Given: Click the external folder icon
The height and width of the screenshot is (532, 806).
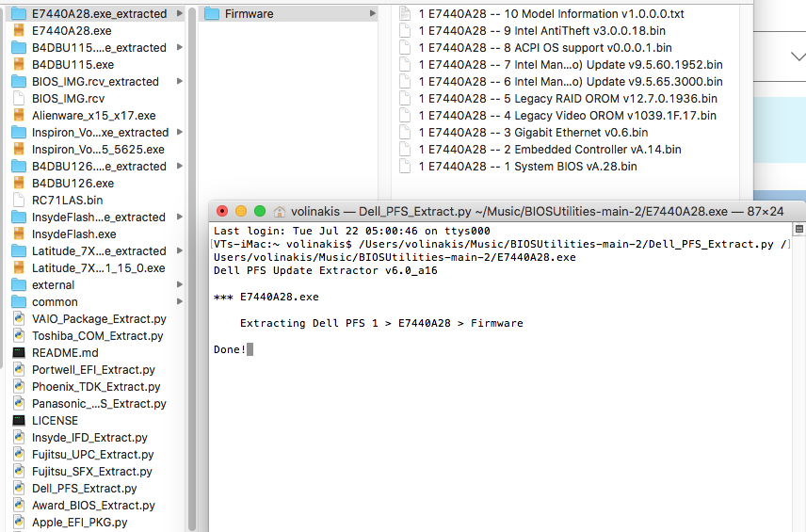Looking at the screenshot, I should pyautogui.click(x=19, y=285).
